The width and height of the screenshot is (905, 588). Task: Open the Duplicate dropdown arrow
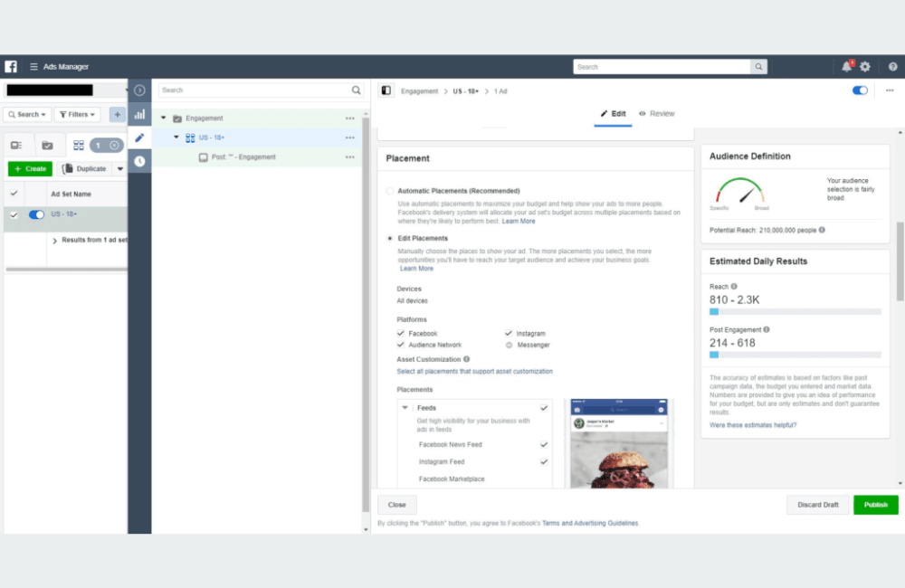pos(120,169)
